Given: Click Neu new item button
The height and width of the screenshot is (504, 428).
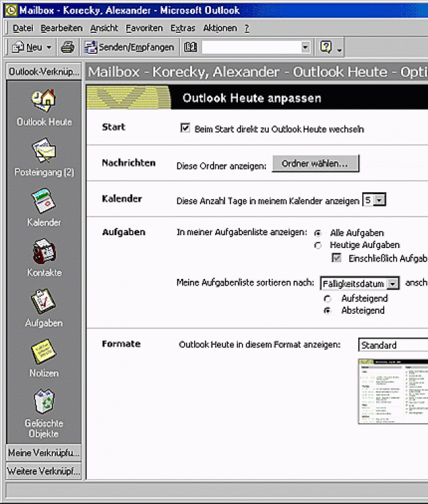Looking at the screenshot, I should tap(28, 47).
